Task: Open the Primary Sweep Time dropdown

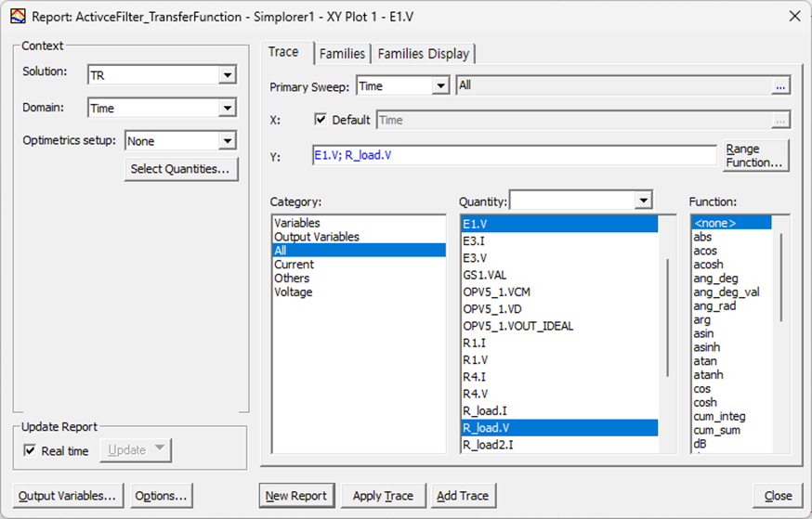Action: 440,86
